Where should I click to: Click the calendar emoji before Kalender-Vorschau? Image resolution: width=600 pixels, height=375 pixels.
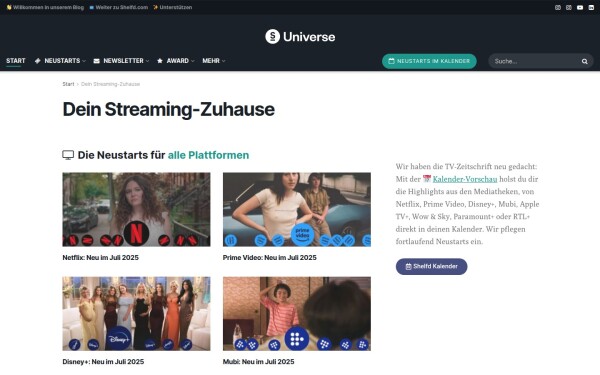[427, 179]
